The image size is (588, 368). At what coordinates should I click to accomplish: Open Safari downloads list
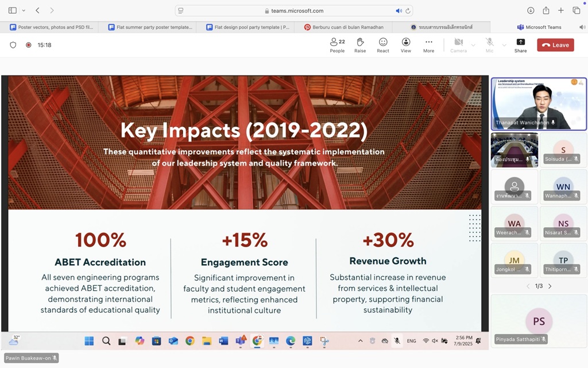(x=531, y=10)
